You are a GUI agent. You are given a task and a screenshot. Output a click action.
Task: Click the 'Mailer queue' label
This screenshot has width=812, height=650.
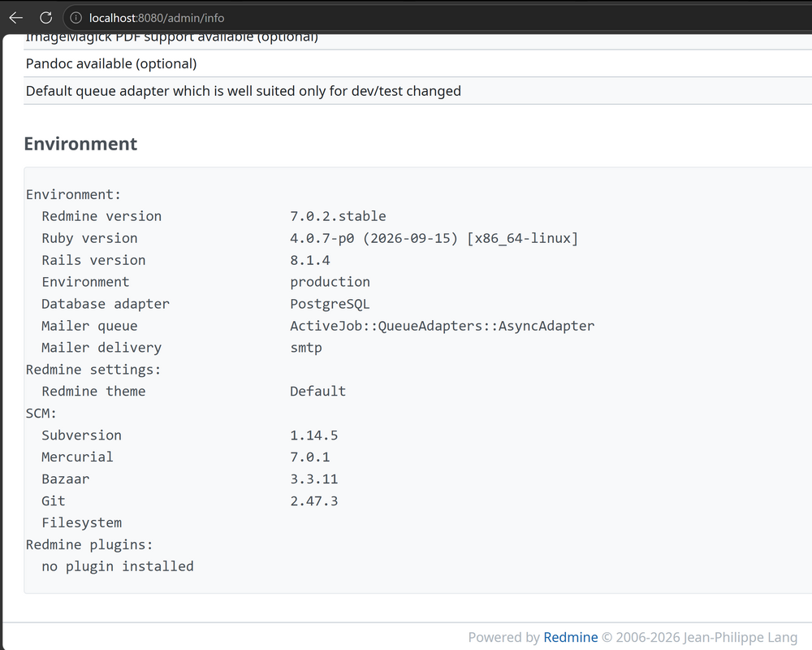pos(89,326)
